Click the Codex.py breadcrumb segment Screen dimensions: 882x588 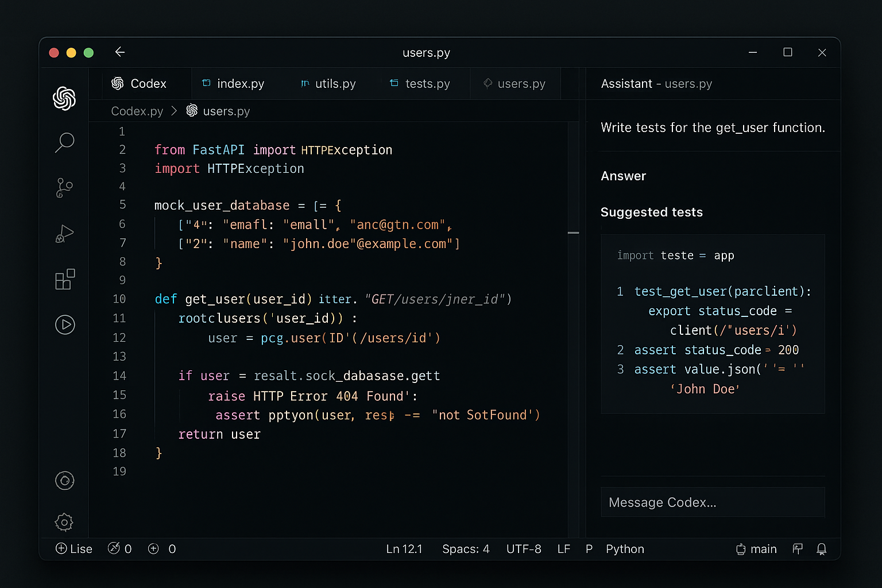point(137,111)
